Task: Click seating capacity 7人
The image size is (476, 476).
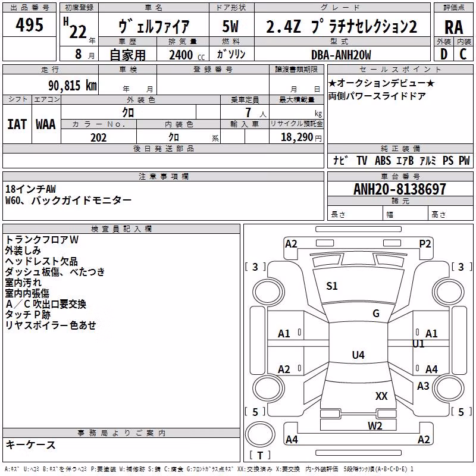Action: pos(256,112)
